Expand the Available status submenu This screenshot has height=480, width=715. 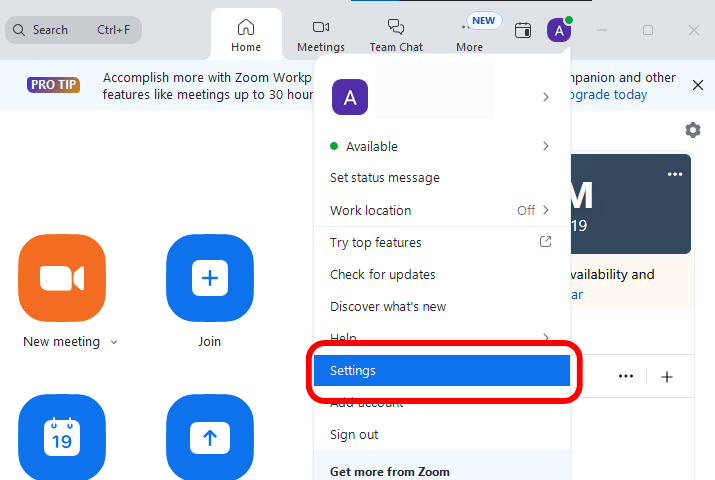545,146
